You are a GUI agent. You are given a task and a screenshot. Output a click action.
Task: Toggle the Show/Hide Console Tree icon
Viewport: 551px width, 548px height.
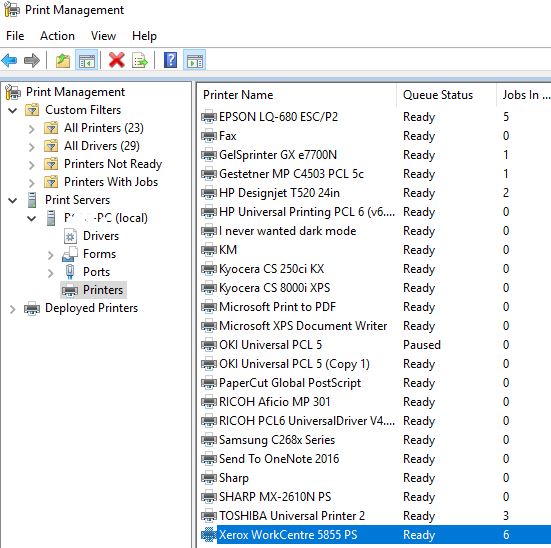86,60
